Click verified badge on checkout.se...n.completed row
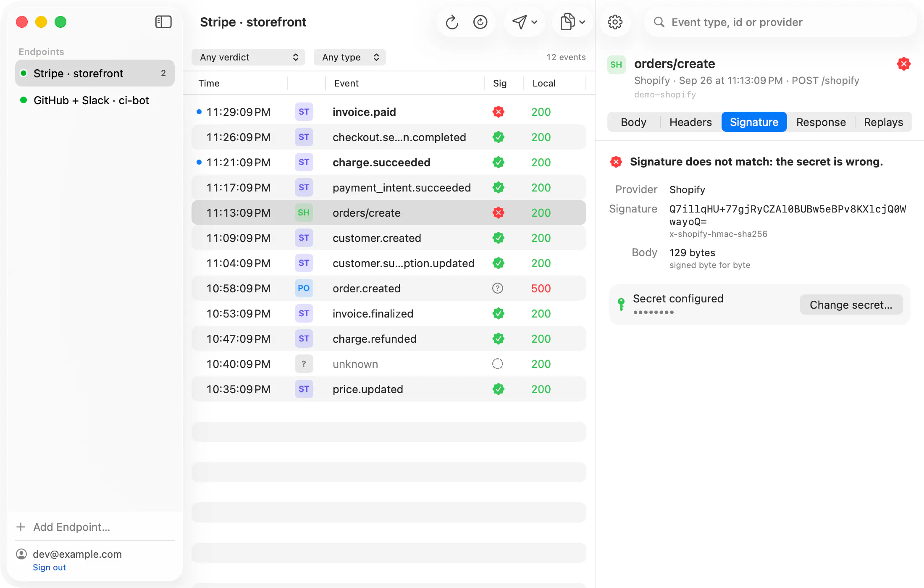Screen dimensions: 924x588 pyautogui.click(x=498, y=137)
